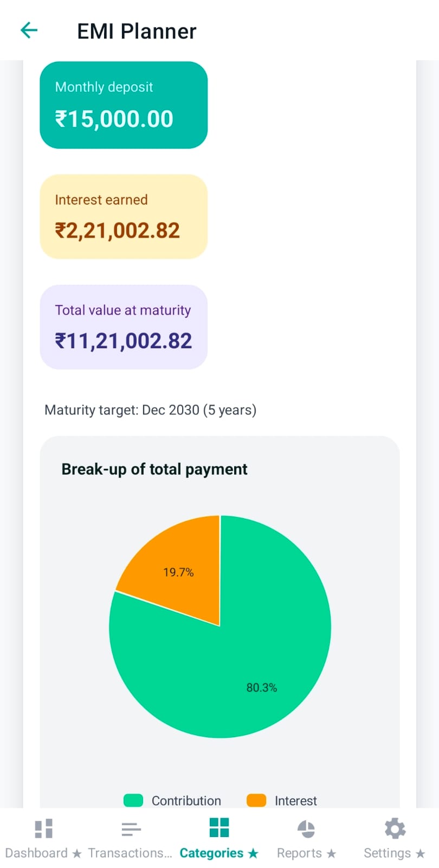This screenshot has height=868, width=439.
Task: Tap the back arrow on EMI Planner
Action: pyautogui.click(x=28, y=30)
